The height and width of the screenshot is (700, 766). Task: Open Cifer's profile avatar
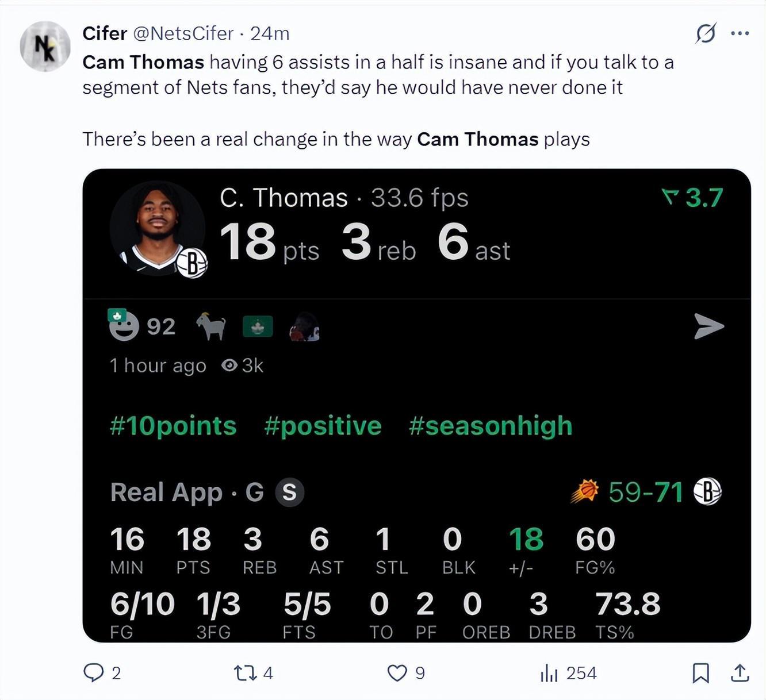click(45, 47)
